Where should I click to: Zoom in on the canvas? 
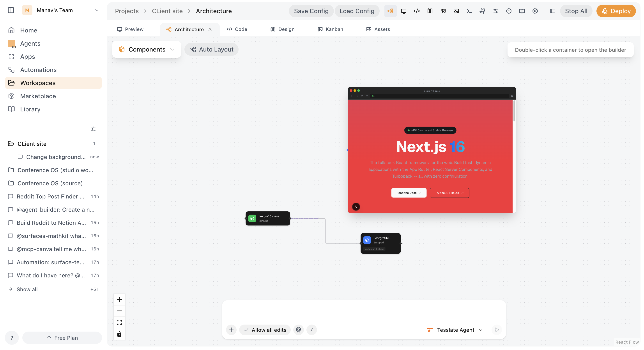[119, 300]
